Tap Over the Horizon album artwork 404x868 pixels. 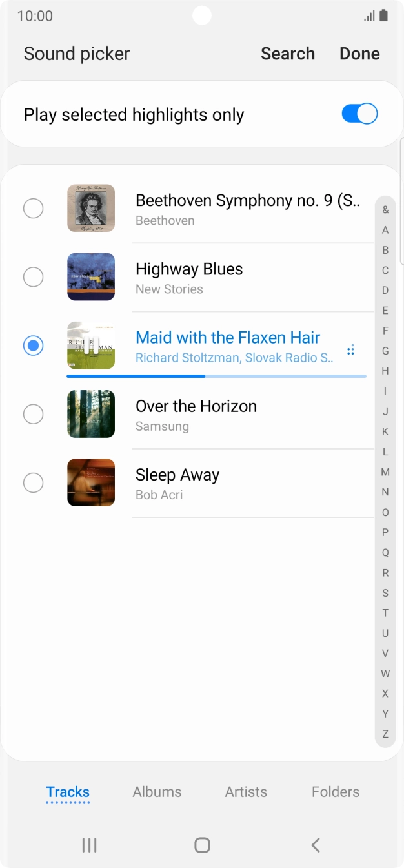[x=91, y=414]
